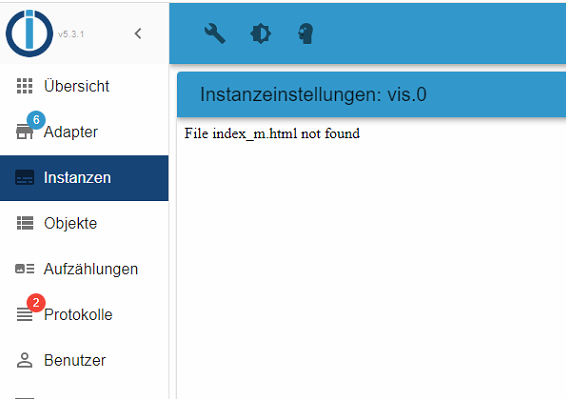The height and width of the screenshot is (399, 566).
Task: Click the Objekte list icon
Action: tap(25, 223)
